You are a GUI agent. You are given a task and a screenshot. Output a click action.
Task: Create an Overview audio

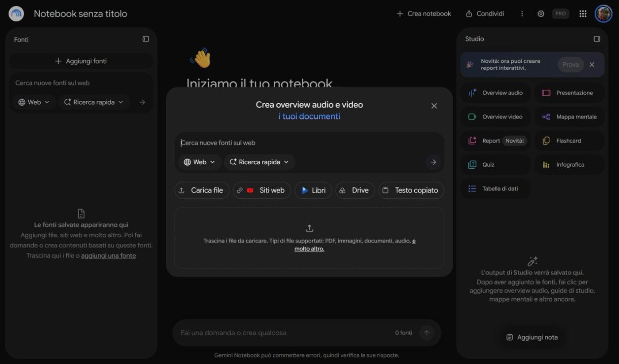point(496,93)
